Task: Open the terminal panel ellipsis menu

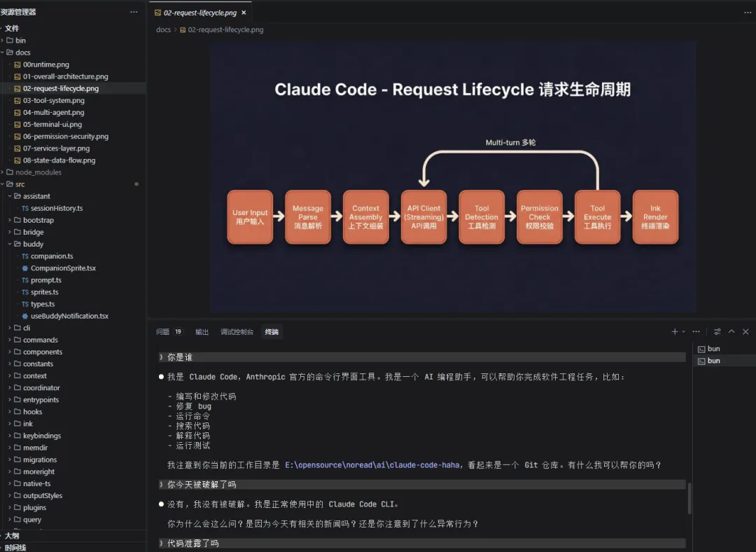Action: [696, 331]
